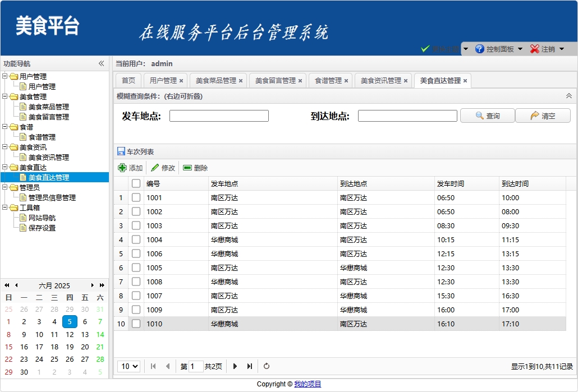This screenshot has width=578, height=392.
Task: Collapse the fuzzy query conditions panel
Action: pyautogui.click(x=569, y=96)
